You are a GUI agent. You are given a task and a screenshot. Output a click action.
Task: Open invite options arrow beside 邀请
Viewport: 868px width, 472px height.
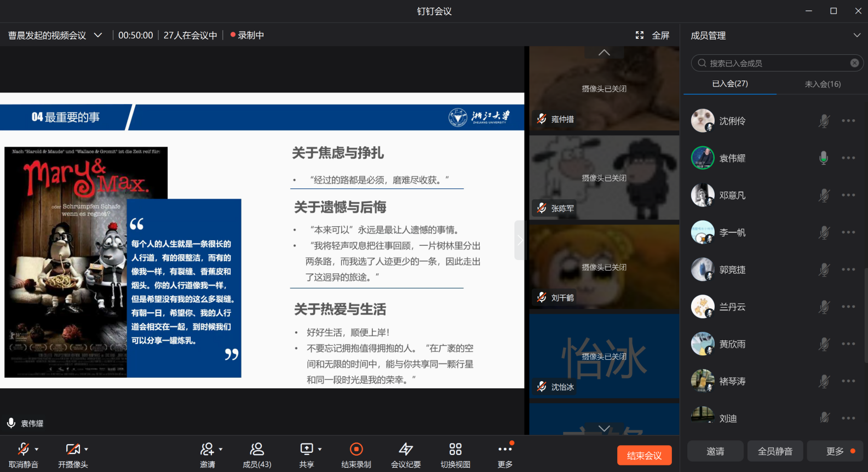[x=221, y=449]
